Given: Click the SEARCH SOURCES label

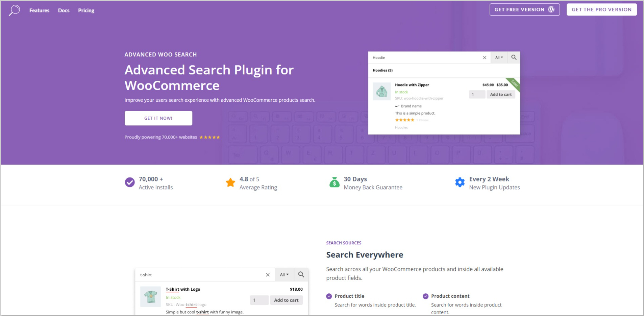Looking at the screenshot, I should point(344,243).
